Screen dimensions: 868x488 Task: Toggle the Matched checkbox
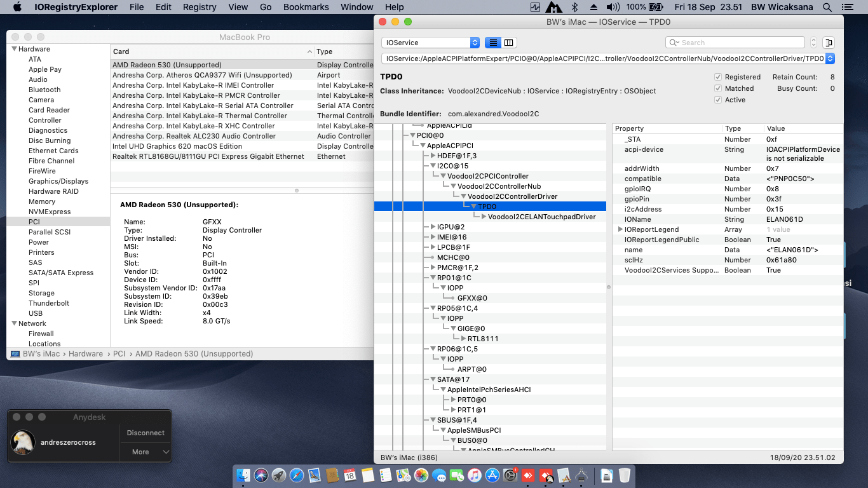pos(718,88)
